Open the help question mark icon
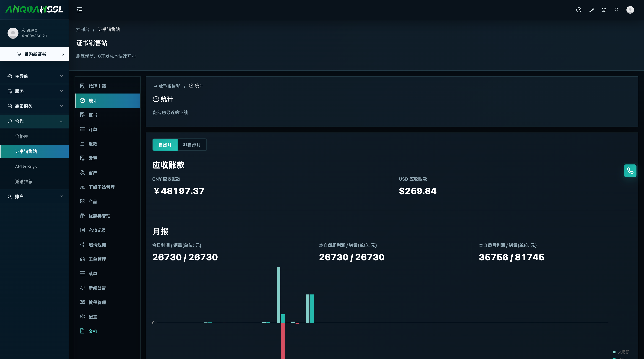Viewport: 644px width, 359px height. point(579,10)
